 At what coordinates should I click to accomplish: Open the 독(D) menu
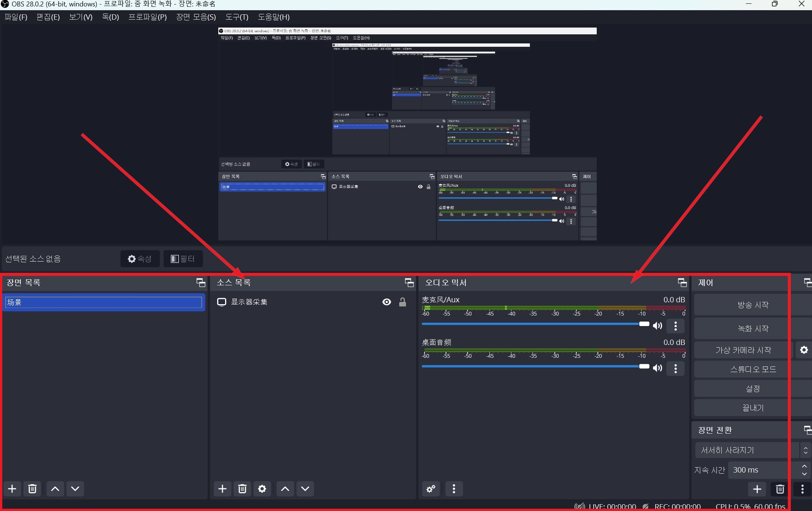[x=111, y=17]
